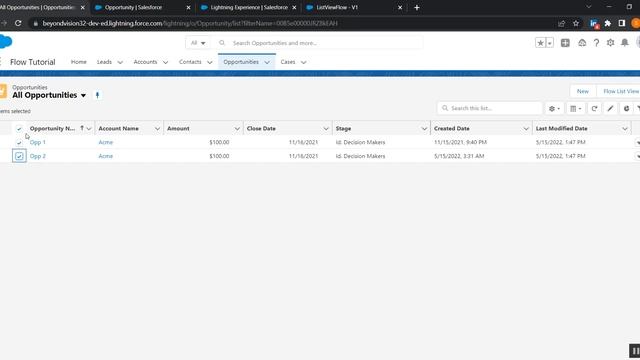Click the New opportunity button
This screenshot has width=640, height=360.
[x=582, y=91]
